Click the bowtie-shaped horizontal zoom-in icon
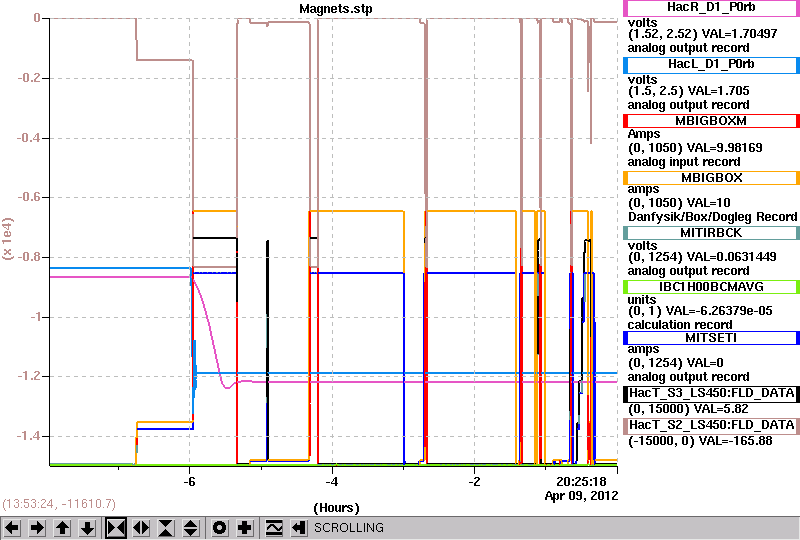 pos(116,528)
